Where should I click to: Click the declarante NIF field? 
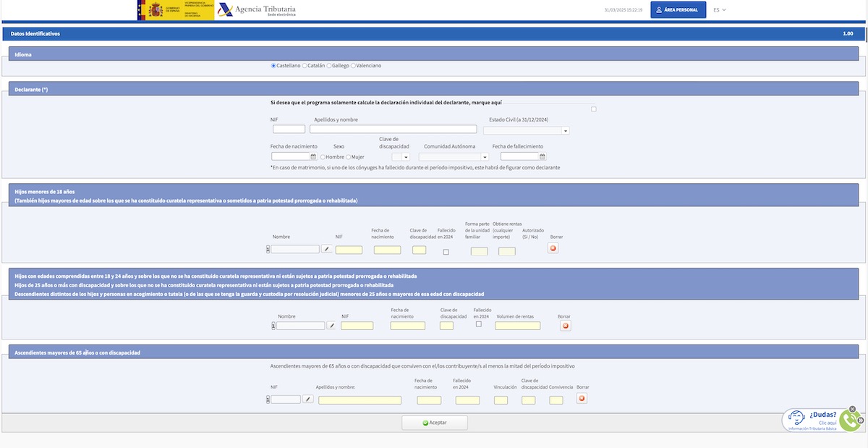coord(289,130)
